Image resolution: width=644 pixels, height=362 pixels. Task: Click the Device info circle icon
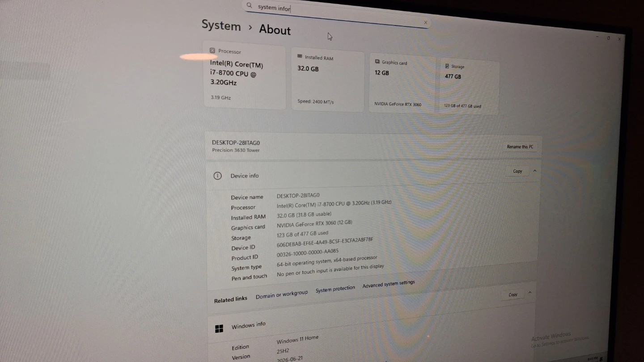click(217, 176)
